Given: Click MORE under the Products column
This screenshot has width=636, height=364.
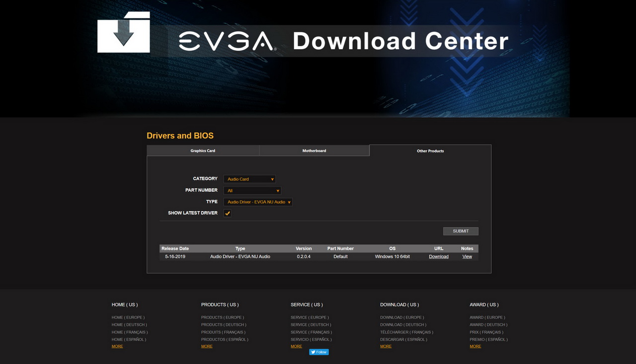Looking at the screenshot, I should (x=207, y=346).
